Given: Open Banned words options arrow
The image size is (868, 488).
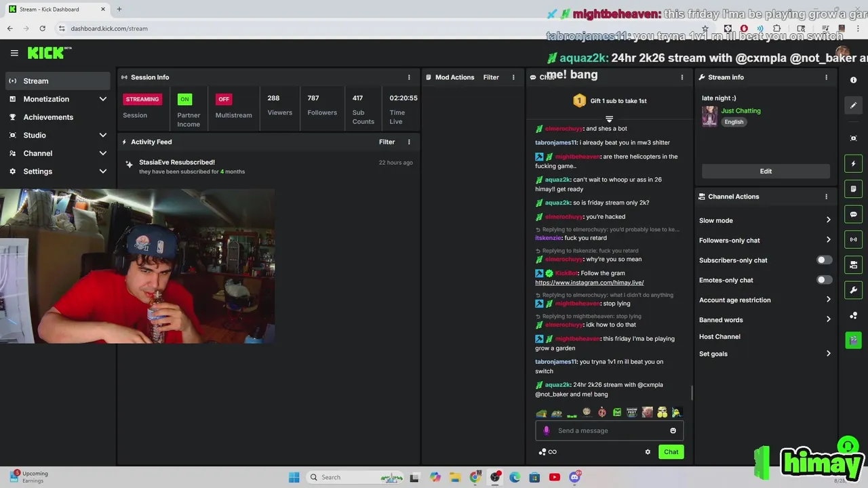Looking at the screenshot, I should click(828, 320).
